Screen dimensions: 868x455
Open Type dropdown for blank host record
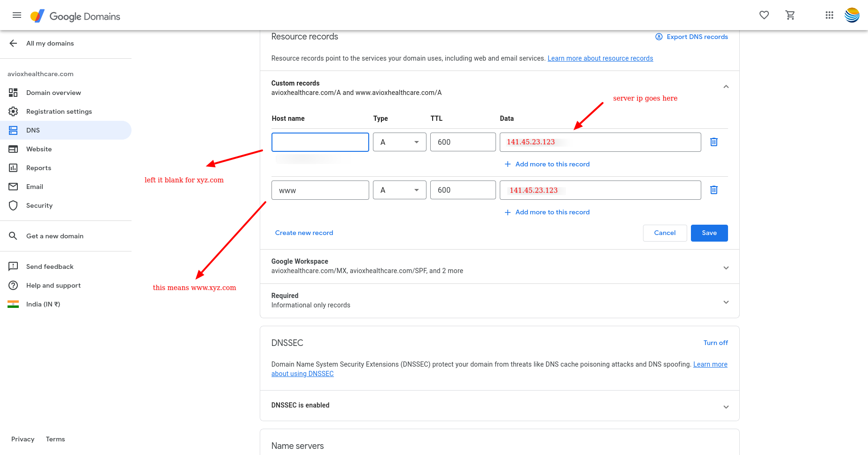tap(400, 142)
